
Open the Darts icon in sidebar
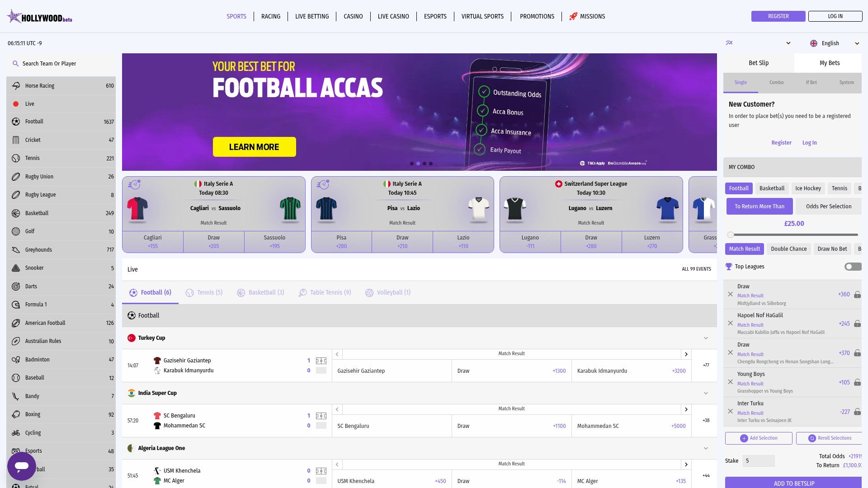[16, 286]
